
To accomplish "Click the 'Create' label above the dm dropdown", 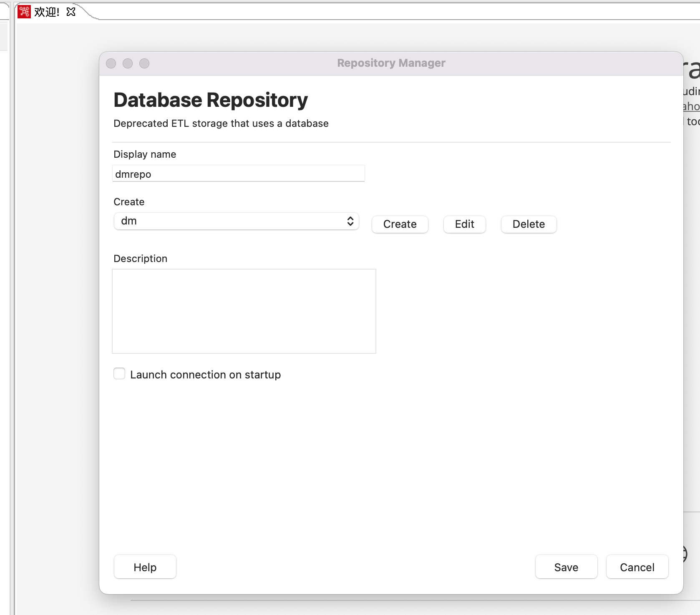I will click(x=129, y=202).
